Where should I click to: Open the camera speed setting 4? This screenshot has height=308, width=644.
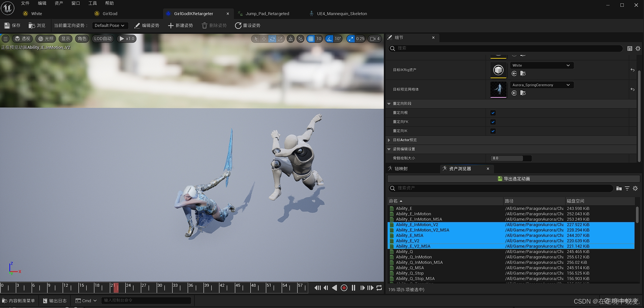coord(375,39)
